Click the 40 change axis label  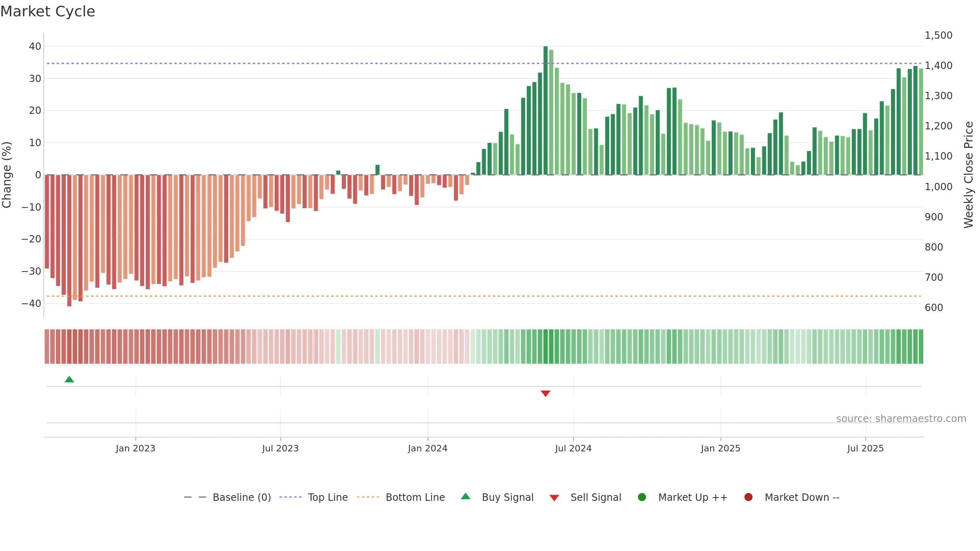coord(35,47)
